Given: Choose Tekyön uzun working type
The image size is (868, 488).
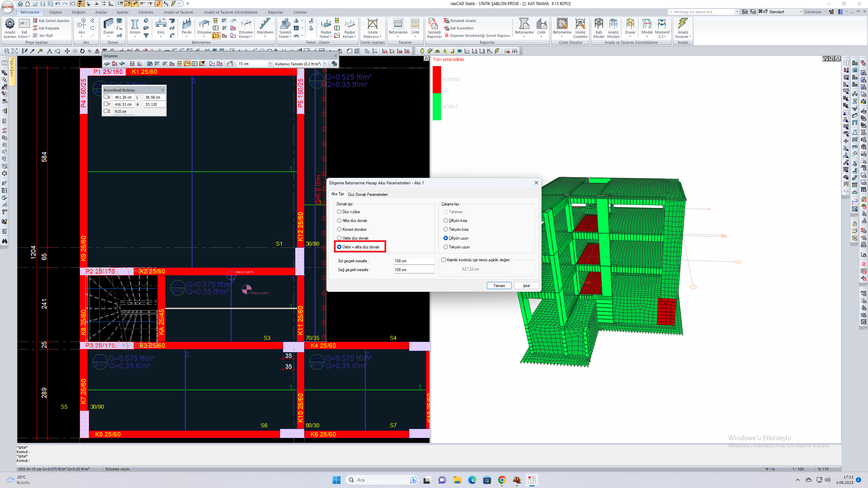Looking at the screenshot, I should tap(446, 247).
